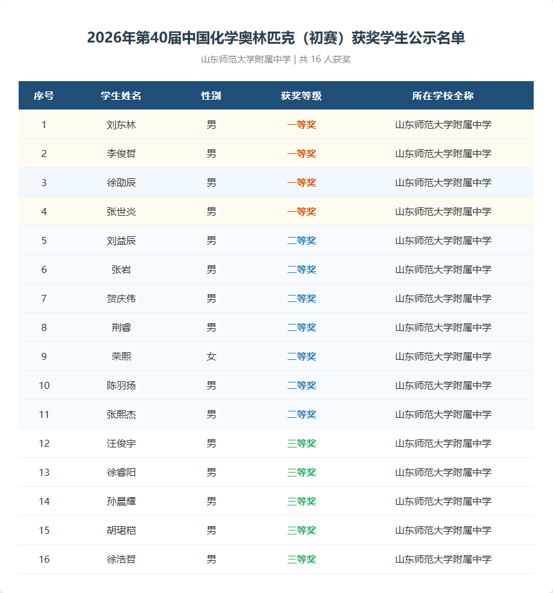Select student name 李俊哲
The image size is (553, 593).
(121, 154)
